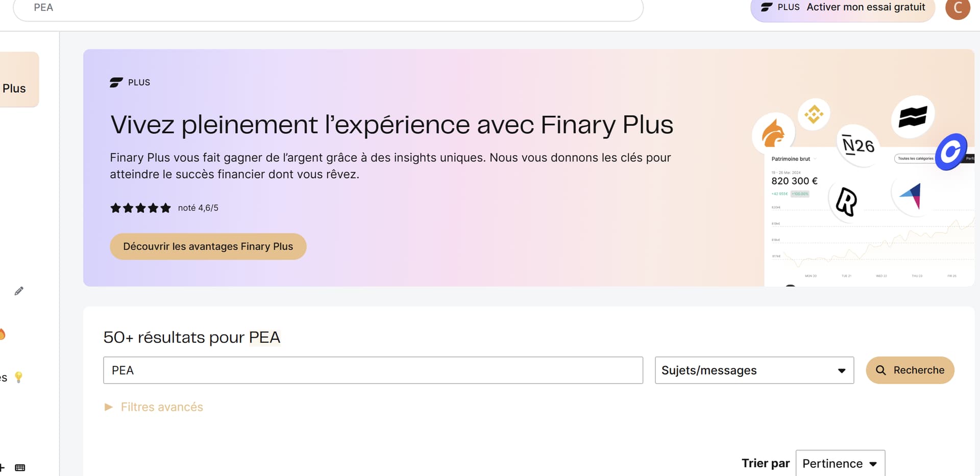Click the blue Coinbase logo in the banner
This screenshot has width=980, height=476.
(x=951, y=152)
